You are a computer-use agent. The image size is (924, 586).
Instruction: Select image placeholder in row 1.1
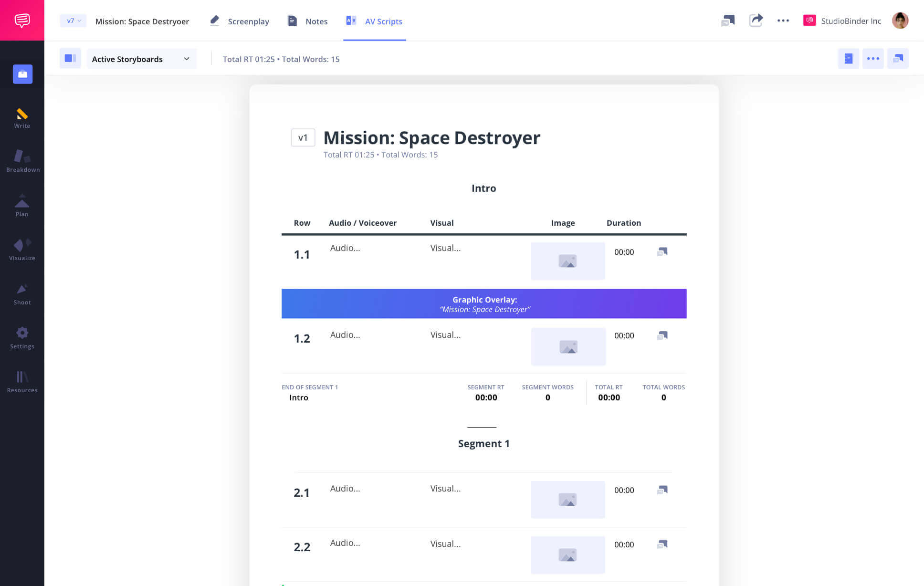coord(567,261)
